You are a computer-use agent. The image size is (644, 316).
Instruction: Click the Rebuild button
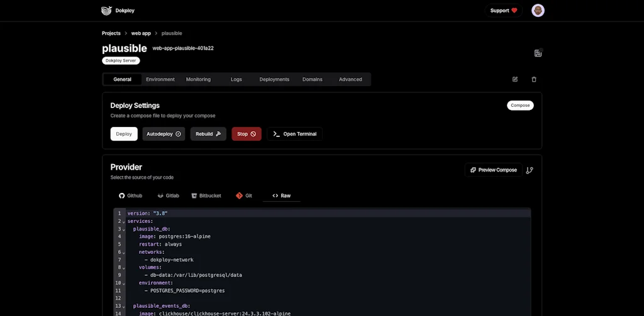208,134
